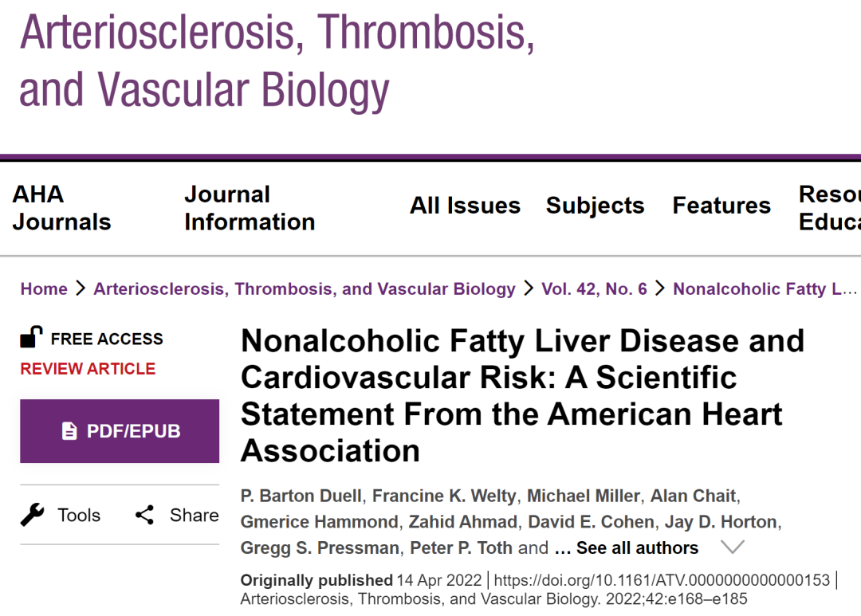Viewport: 861px width, 616px height.
Task: Go to Home breadcrumb link
Action: 44,288
